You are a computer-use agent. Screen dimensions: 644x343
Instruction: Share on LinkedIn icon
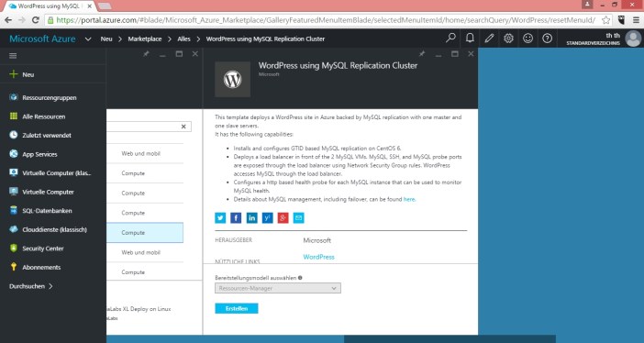coord(251,217)
